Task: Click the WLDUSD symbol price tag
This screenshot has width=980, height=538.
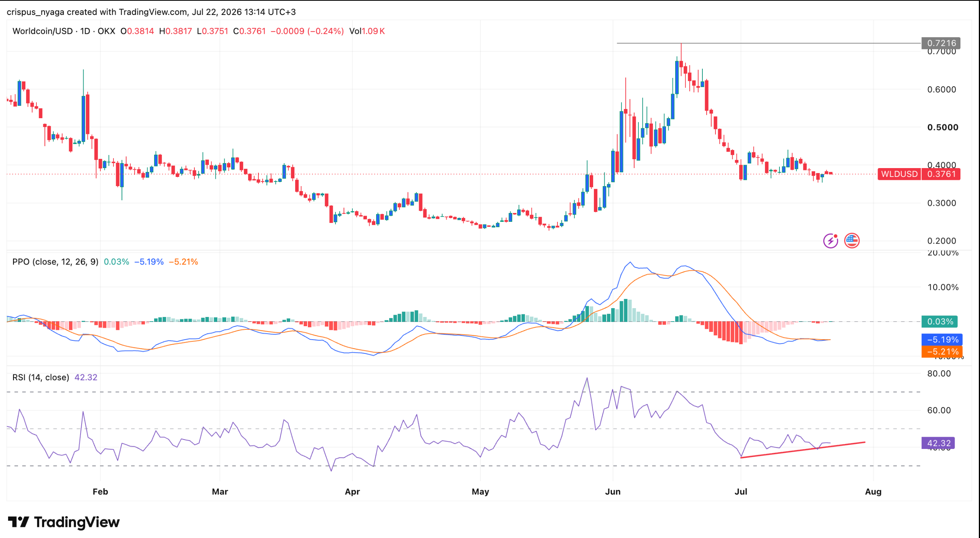Action: (899, 174)
